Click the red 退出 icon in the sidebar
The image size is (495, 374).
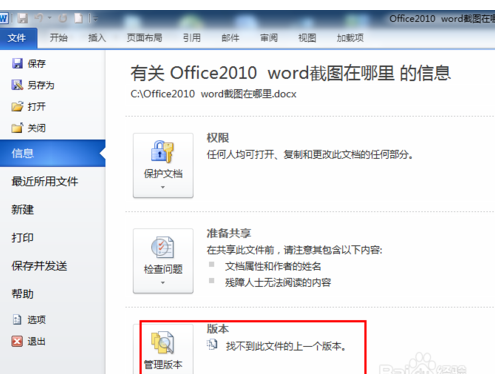coord(17,341)
